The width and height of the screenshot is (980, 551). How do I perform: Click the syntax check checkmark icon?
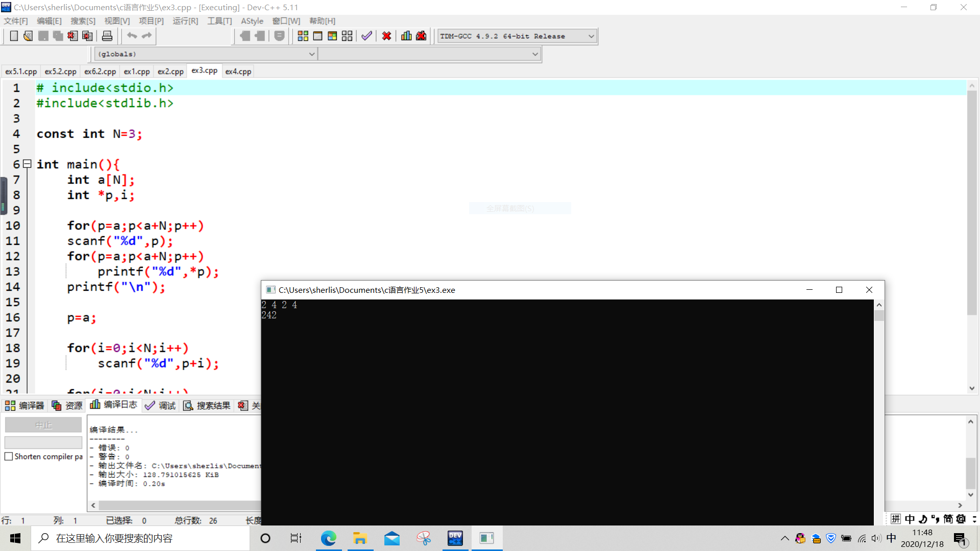point(366,36)
